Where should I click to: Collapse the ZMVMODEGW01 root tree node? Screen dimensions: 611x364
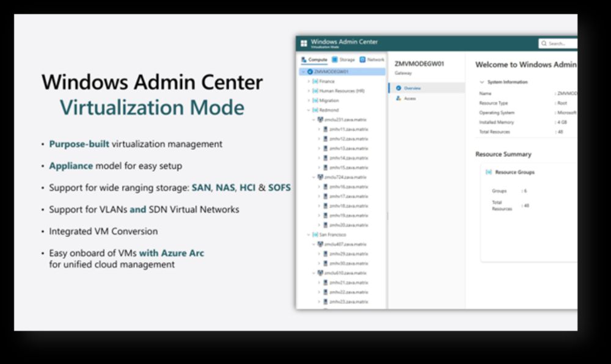coord(303,71)
